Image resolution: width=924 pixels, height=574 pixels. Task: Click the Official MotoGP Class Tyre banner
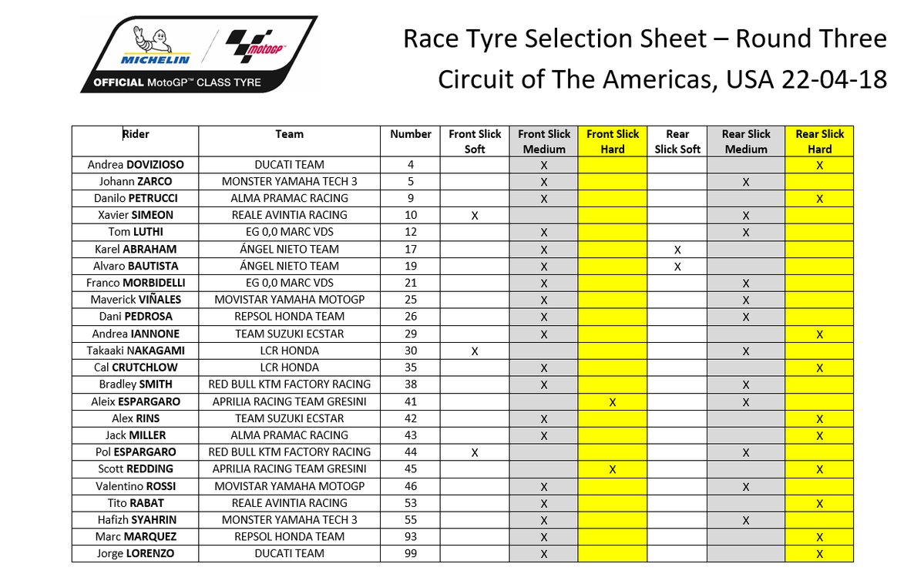tap(177, 82)
